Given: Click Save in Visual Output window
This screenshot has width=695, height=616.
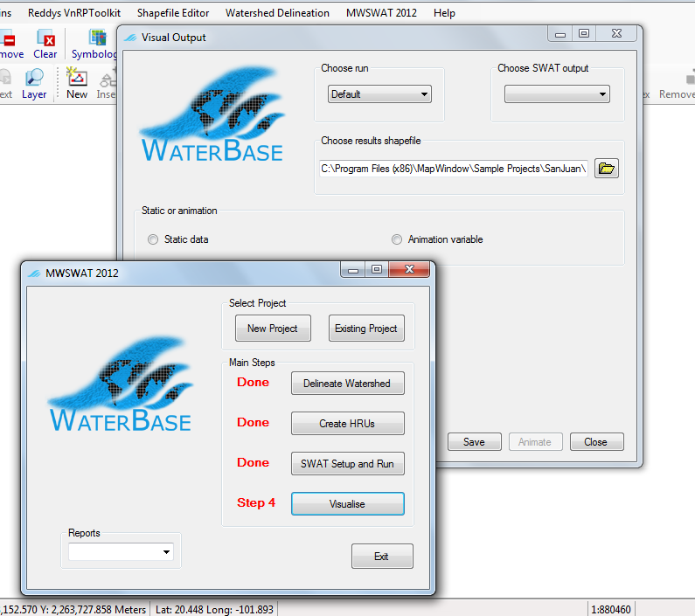Looking at the screenshot, I should point(475,442).
